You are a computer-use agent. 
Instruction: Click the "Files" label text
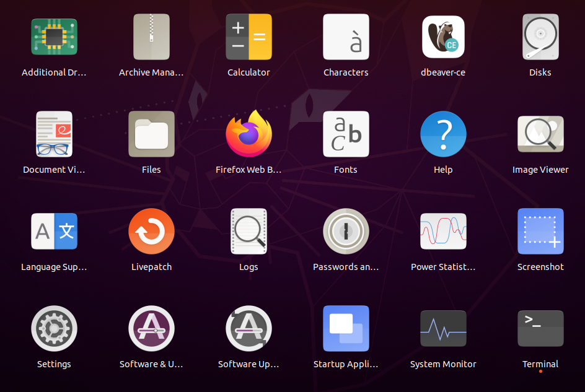coord(151,170)
